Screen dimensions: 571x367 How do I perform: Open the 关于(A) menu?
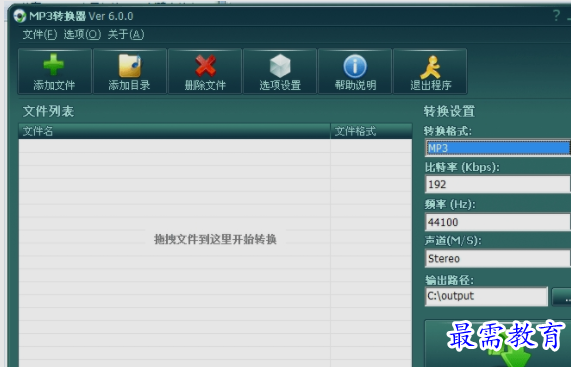tap(126, 35)
